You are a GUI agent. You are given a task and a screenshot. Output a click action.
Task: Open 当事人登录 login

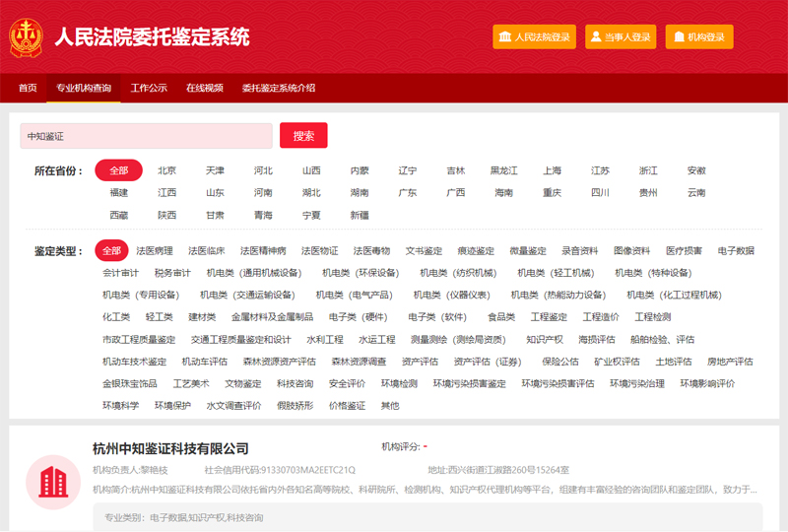point(621,36)
